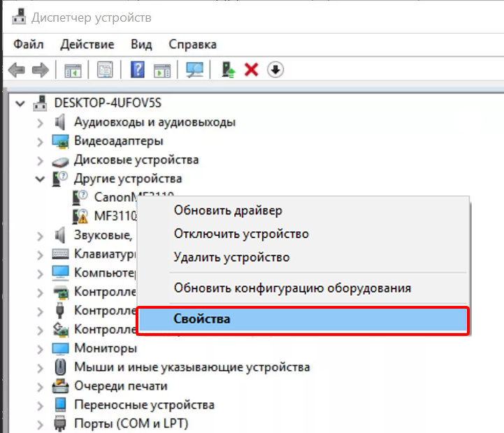This screenshot has width=504, height=433.
Task: Click the black down-arrow circle icon
Action: pyautogui.click(x=276, y=70)
